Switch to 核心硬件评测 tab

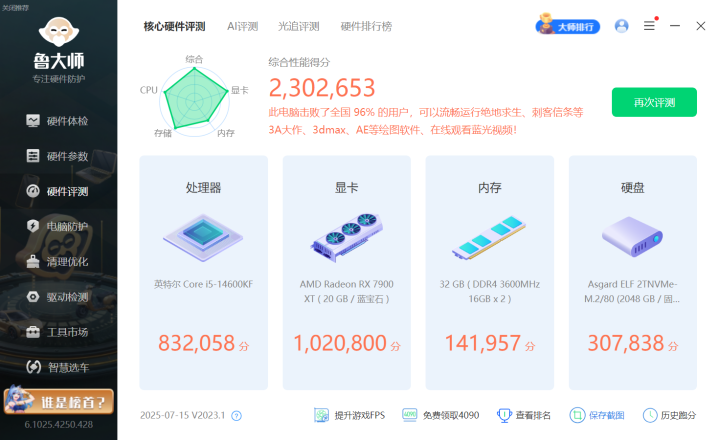174,27
